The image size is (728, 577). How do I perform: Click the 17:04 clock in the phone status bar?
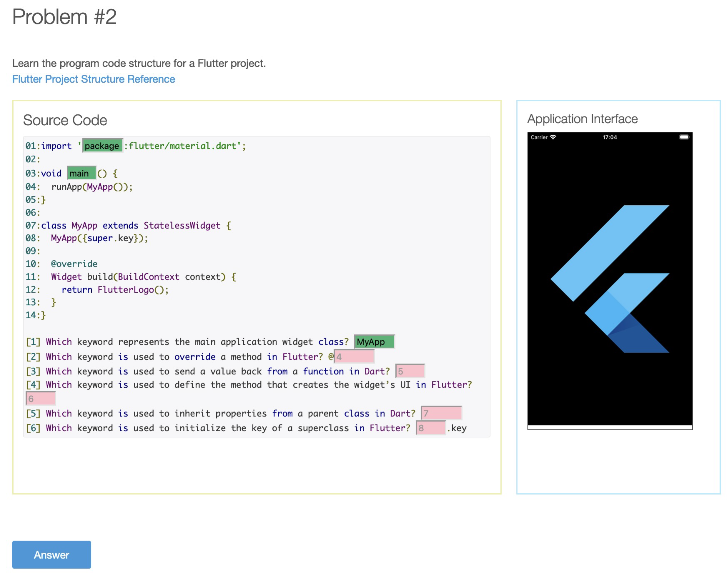coord(609,137)
